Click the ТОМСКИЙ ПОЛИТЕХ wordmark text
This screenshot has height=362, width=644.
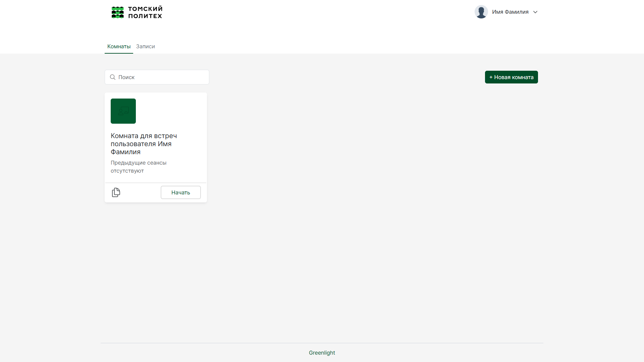(145, 12)
